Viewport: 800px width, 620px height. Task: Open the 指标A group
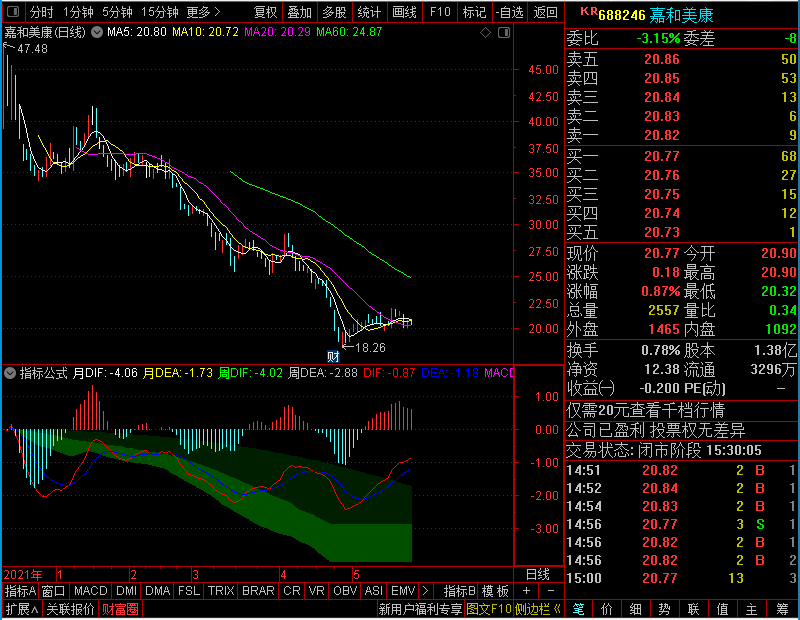pos(20,591)
